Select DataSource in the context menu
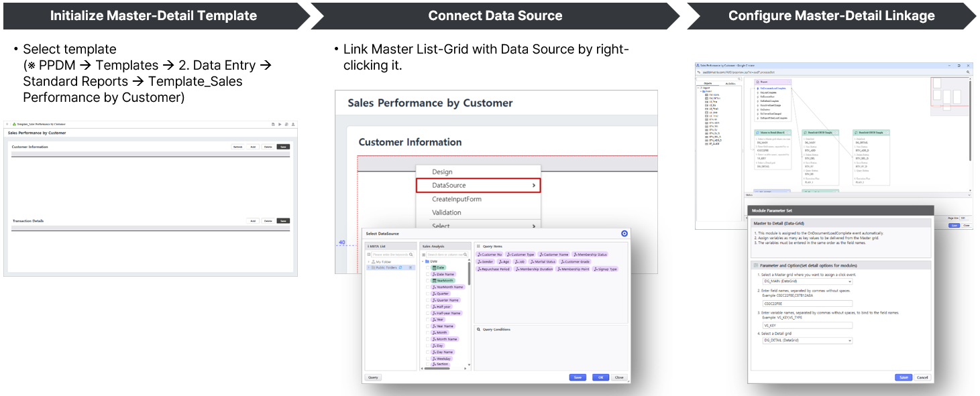 click(x=478, y=186)
